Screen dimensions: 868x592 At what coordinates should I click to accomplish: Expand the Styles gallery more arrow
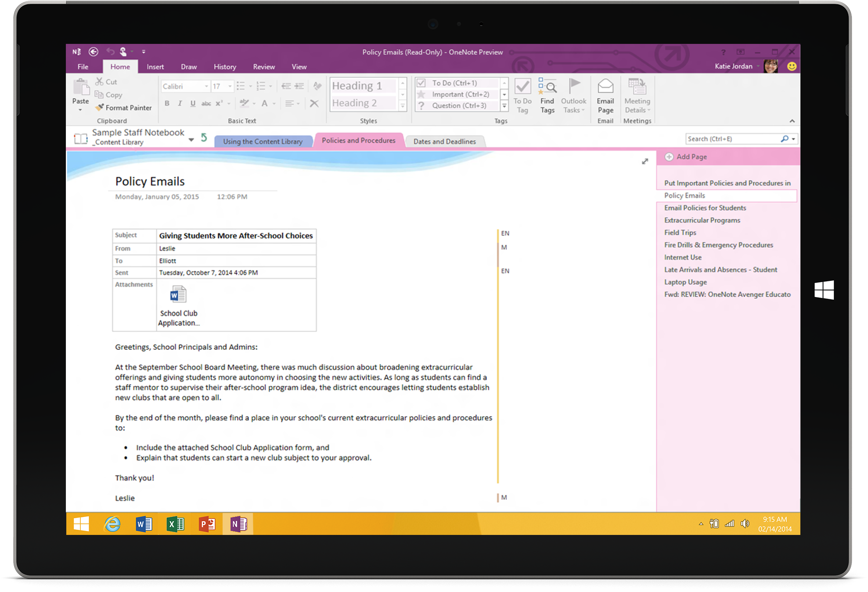coord(403,106)
